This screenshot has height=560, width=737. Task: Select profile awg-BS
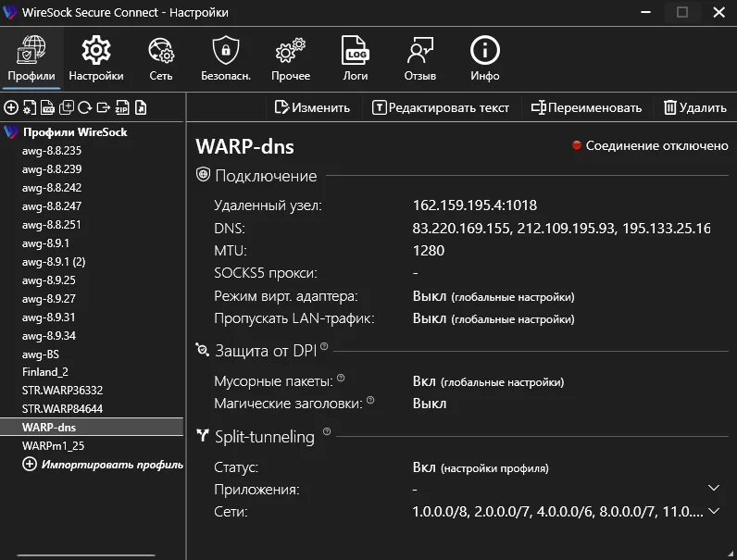click(41, 355)
